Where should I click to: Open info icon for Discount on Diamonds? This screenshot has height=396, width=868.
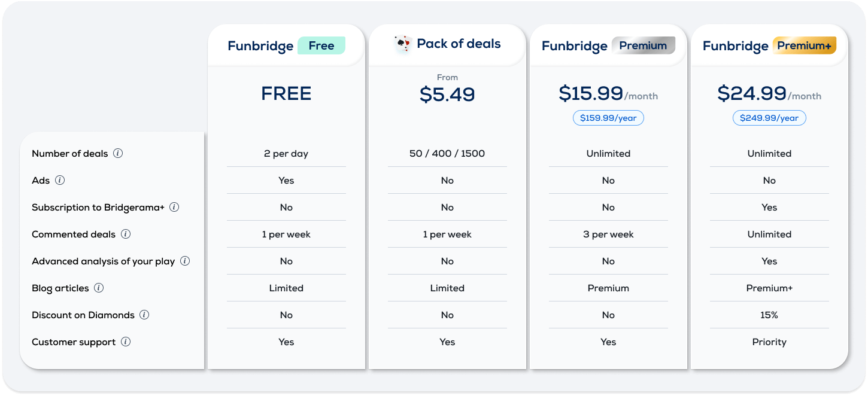[x=144, y=315]
